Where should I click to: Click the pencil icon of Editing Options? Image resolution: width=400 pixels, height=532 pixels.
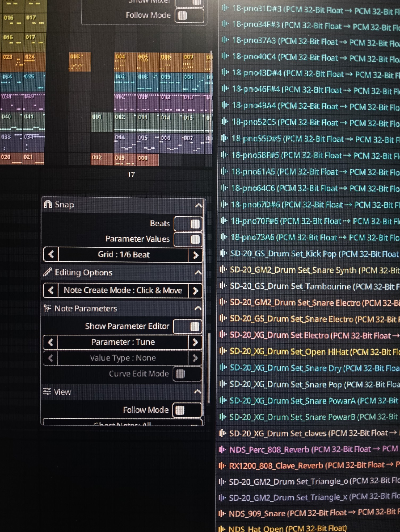pyautogui.click(x=48, y=272)
